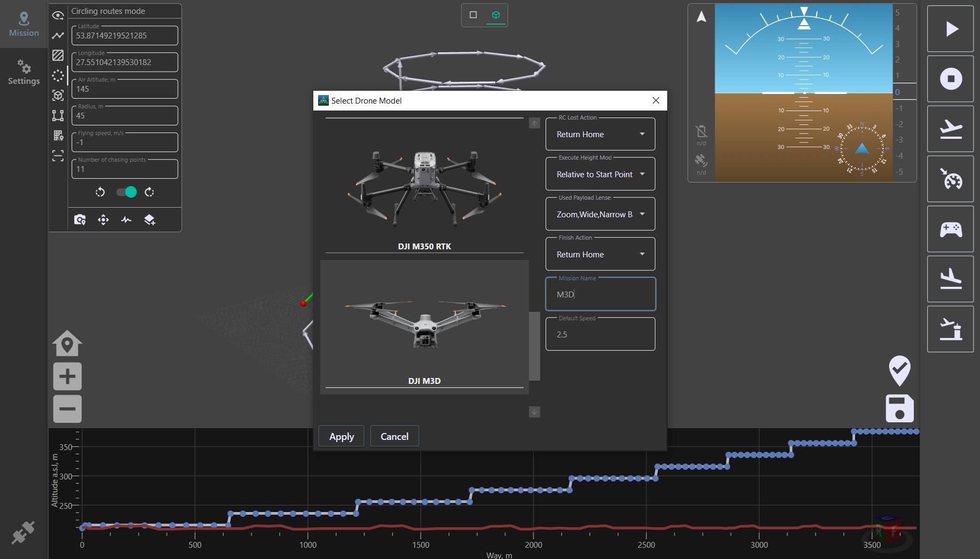This screenshot has width=980, height=559.
Task: Open the area survey (hatched square) mode
Action: [x=58, y=55]
